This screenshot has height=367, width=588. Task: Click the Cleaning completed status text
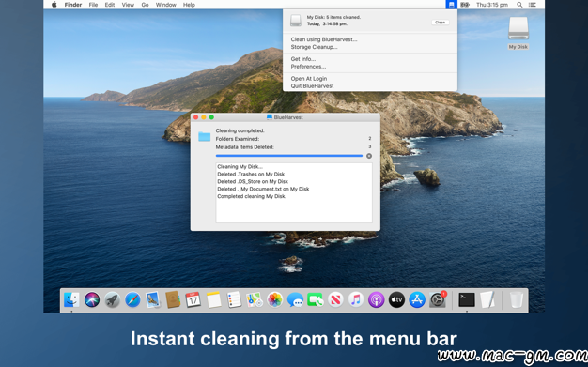pyautogui.click(x=240, y=130)
